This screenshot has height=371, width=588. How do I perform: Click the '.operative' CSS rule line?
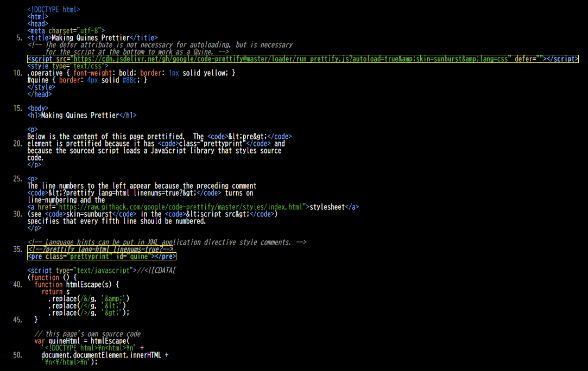pyautogui.click(x=131, y=73)
